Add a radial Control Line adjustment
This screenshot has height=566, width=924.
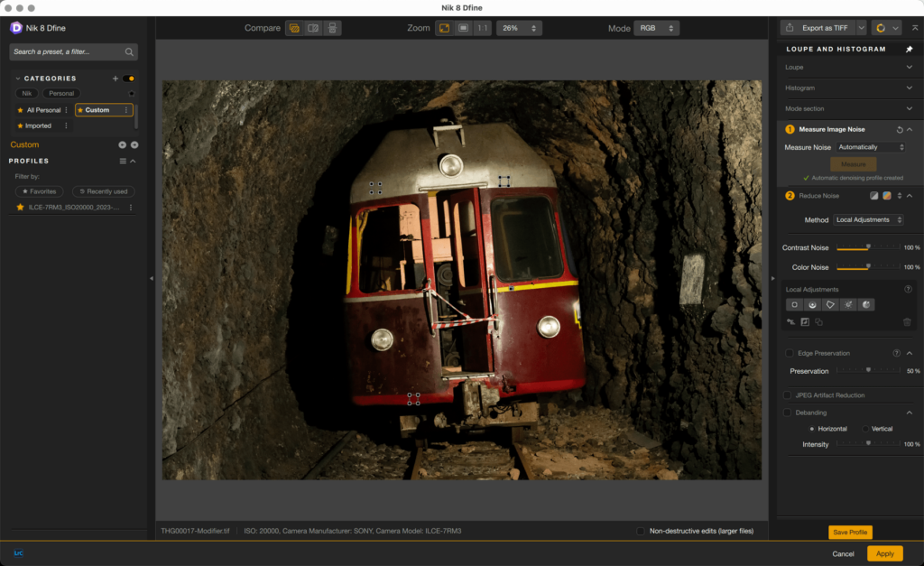[x=812, y=305]
